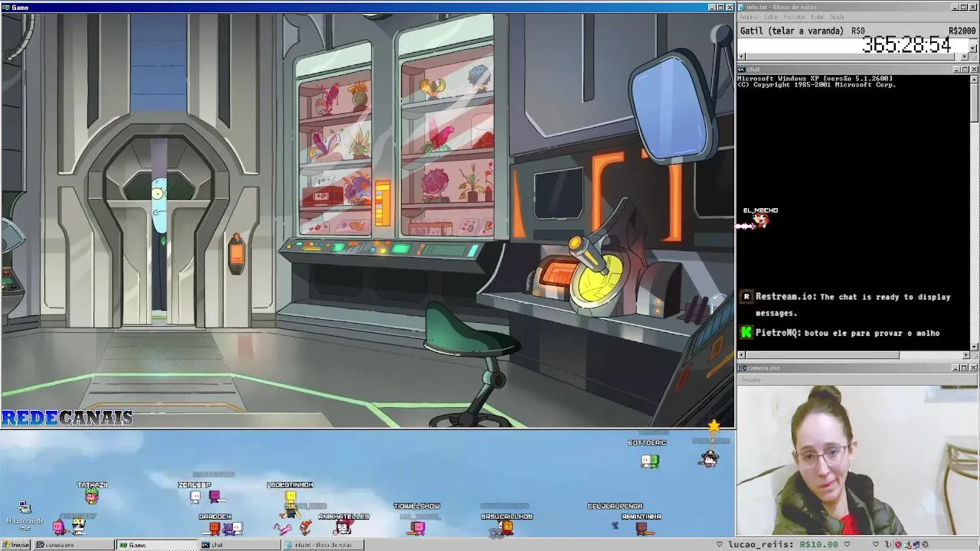Open the Ajuda menu in Bloco de notas
The width and height of the screenshot is (980, 551).
[x=837, y=17]
